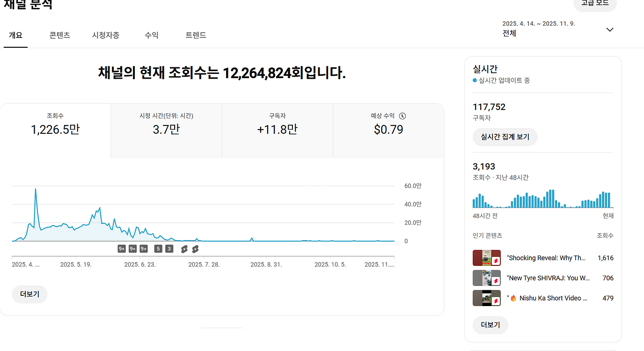Click the clock icon beside 예상 수익
The width and height of the screenshot is (644, 351).
pyautogui.click(x=402, y=116)
